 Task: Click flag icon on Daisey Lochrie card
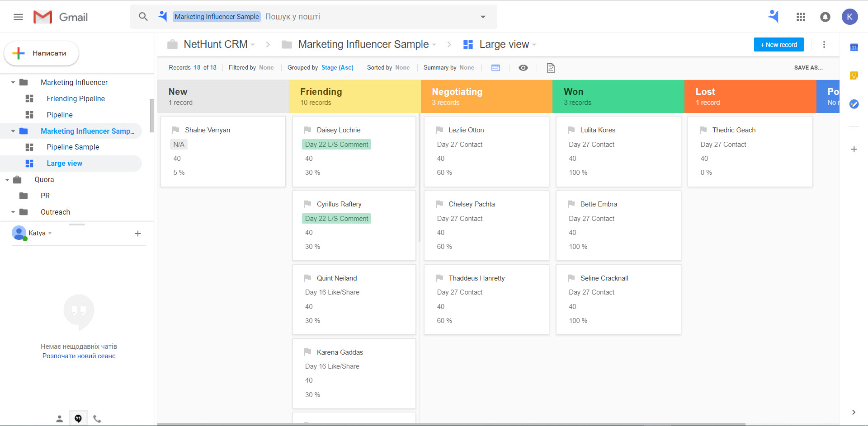pyautogui.click(x=307, y=130)
